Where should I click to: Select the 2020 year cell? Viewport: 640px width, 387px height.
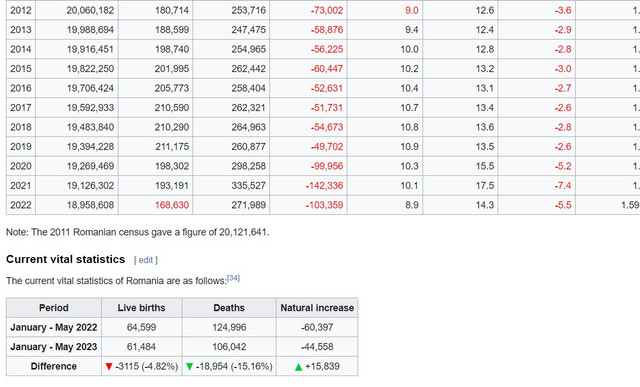click(x=21, y=166)
